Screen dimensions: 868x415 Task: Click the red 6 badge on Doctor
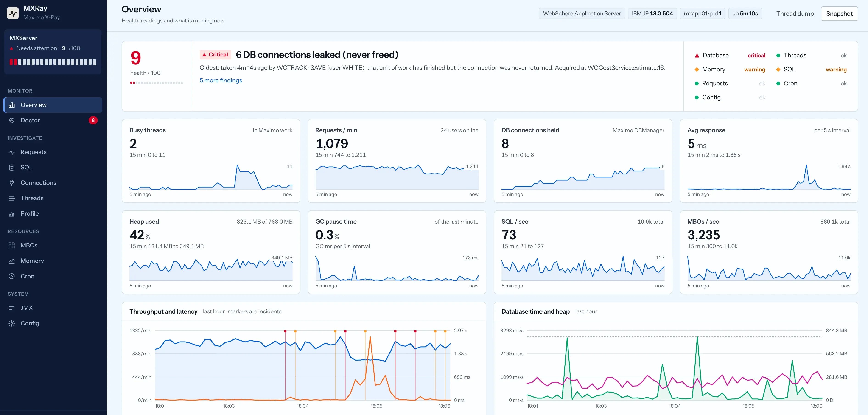point(93,120)
